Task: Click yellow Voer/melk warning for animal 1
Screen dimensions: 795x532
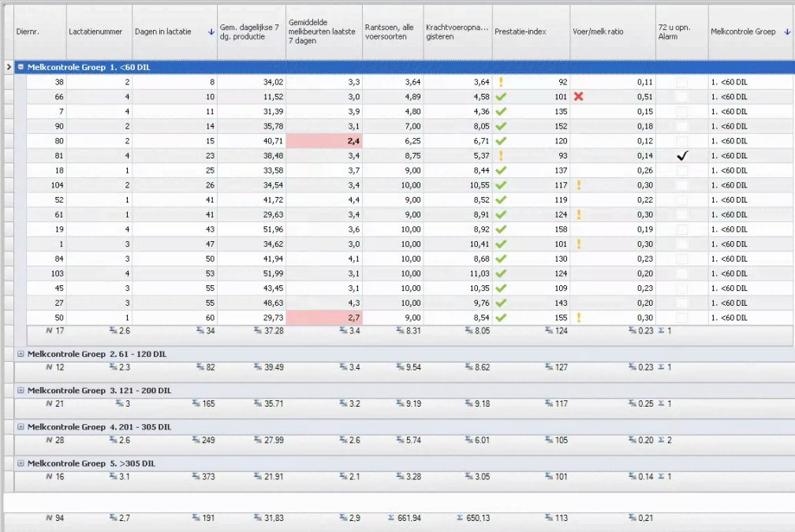Action: coord(579,244)
